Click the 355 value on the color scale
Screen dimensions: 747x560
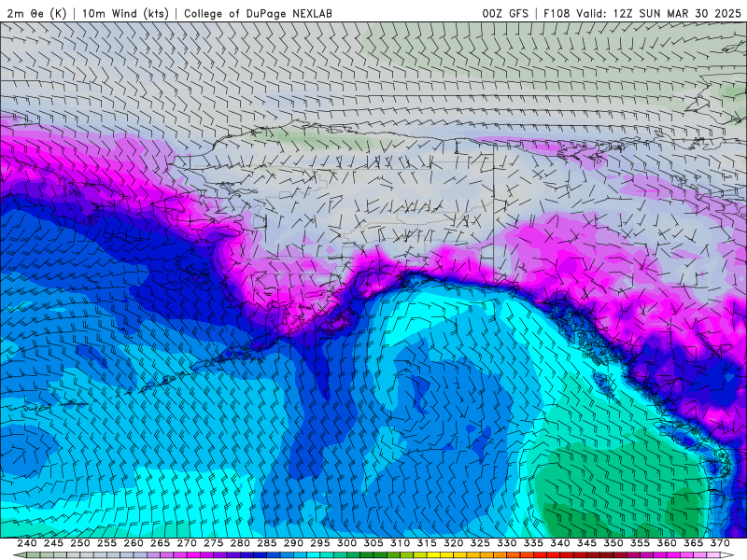point(641,543)
